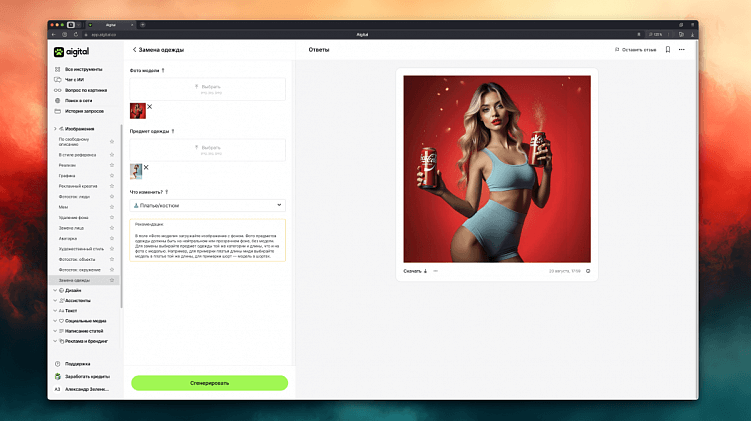The height and width of the screenshot is (421, 751).
Task: Click the green Сгенерировать button
Action: (209, 383)
